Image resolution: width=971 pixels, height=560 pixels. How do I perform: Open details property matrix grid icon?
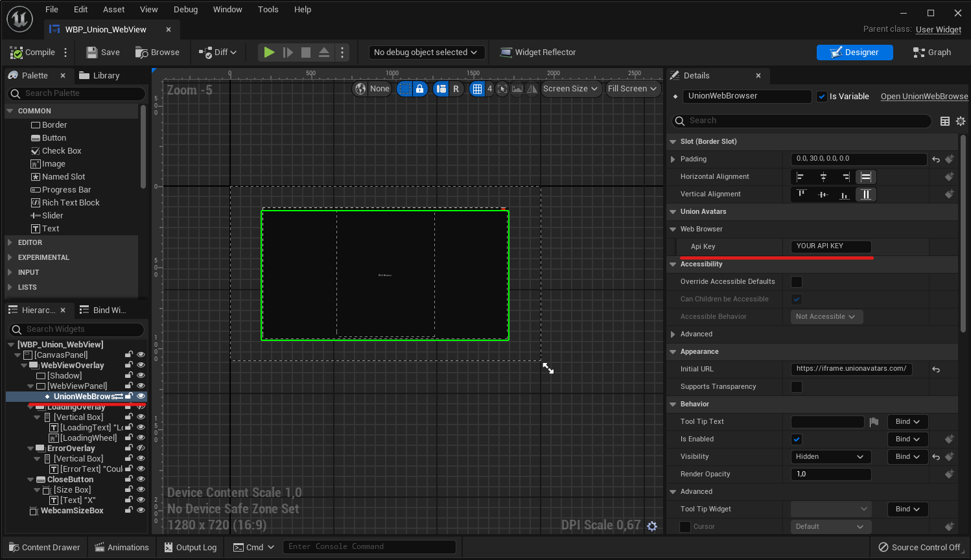pos(945,121)
